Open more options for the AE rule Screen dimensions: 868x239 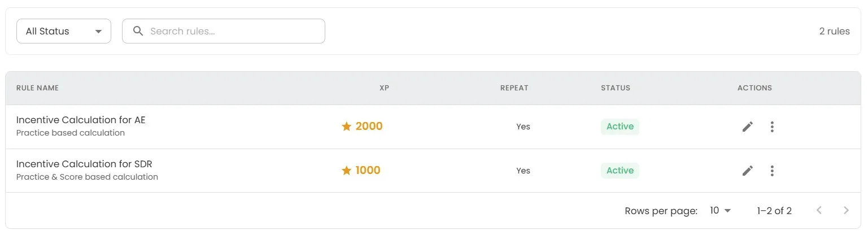click(772, 127)
